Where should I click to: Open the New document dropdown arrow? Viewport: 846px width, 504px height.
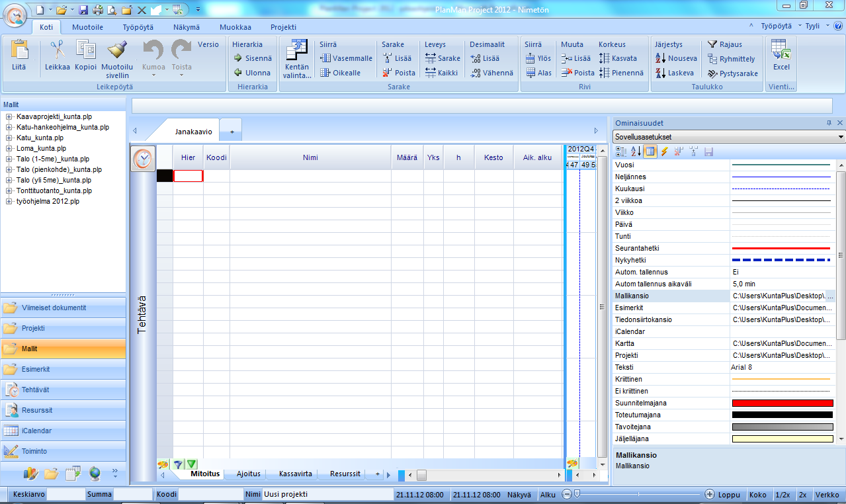point(49,10)
